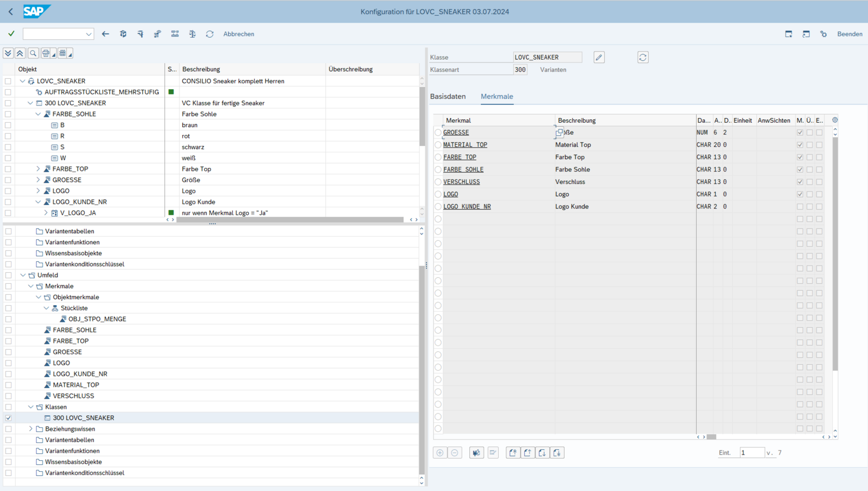868x491 pixels.
Task: Select the radio button for LOGO_KUNDE_NR row
Action: (x=438, y=207)
